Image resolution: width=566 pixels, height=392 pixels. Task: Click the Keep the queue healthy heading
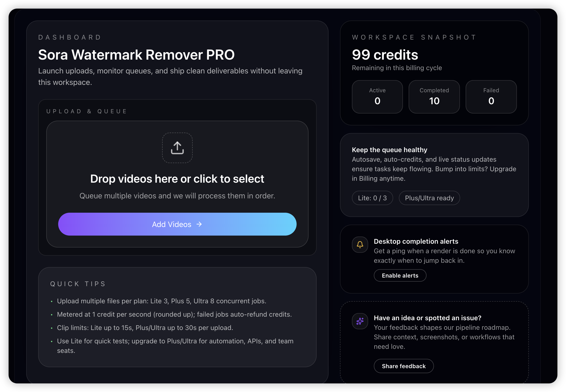pyautogui.click(x=389, y=150)
